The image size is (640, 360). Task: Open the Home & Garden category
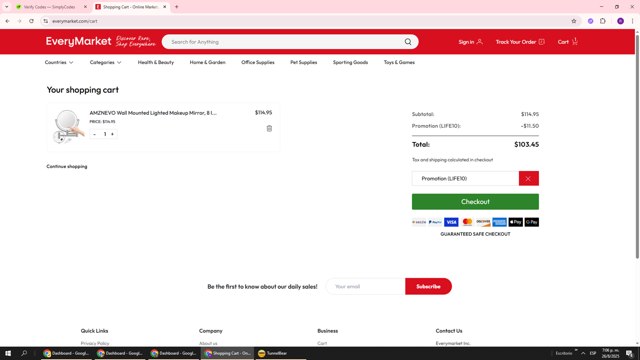207,62
